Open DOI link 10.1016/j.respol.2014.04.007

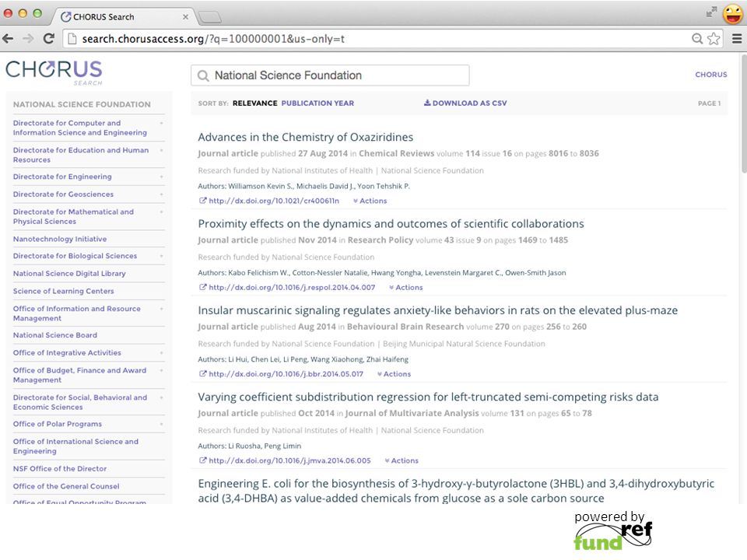[292, 288]
